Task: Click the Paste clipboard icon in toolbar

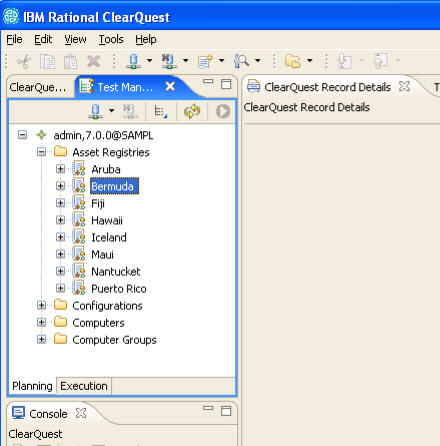Action: [70, 61]
